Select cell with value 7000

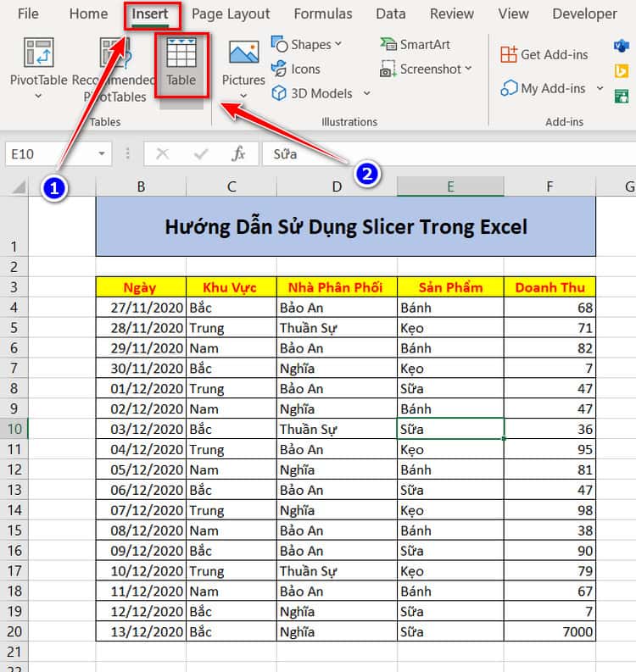tap(550, 631)
